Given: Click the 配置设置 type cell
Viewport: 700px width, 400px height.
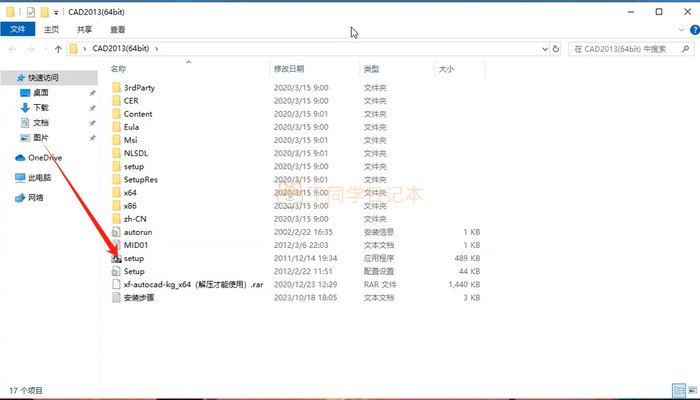Looking at the screenshot, I should [379, 271].
